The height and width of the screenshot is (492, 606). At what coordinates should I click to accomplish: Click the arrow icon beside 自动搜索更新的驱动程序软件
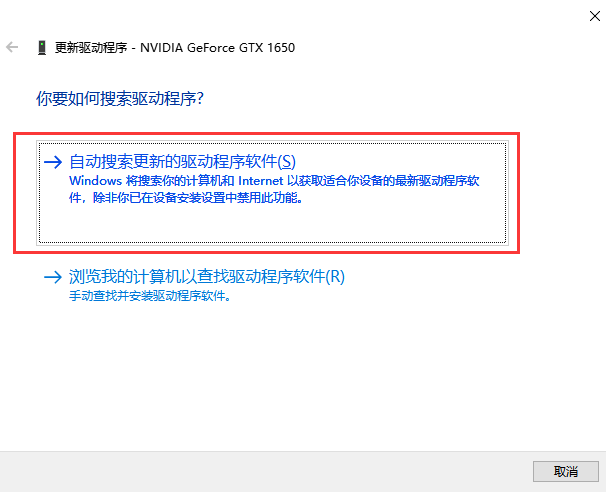pyautogui.click(x=53, y=162)
